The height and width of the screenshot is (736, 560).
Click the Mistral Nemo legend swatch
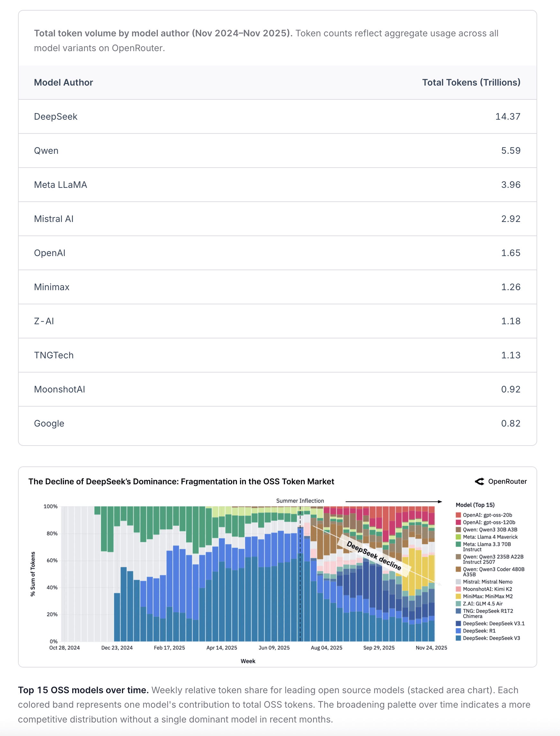click(458, 582)
